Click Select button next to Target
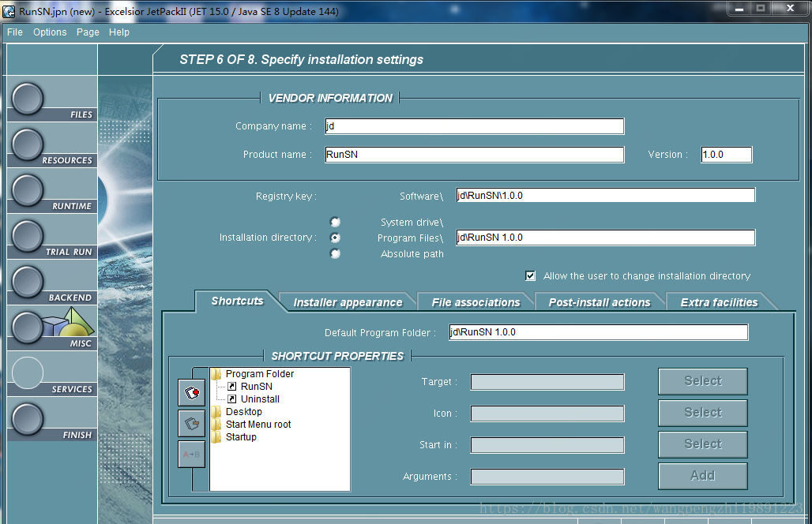Screen dimensions: 812x524 pos(703,381)
